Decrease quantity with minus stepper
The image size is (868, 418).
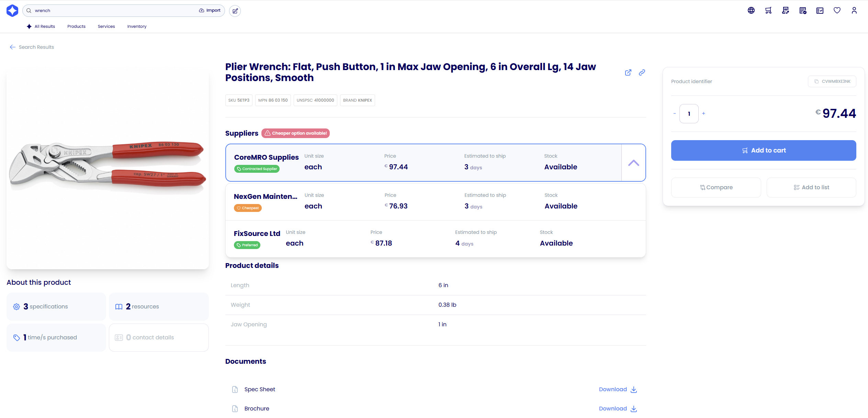pyautogui.click(x=675, y=113)
